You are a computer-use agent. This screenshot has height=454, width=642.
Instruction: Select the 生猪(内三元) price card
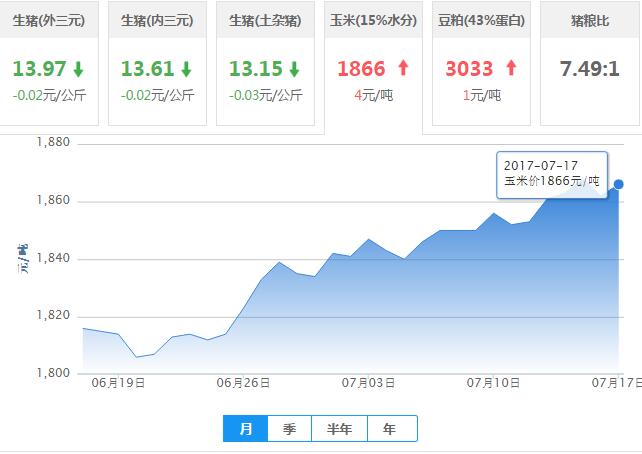click(157, 63)
